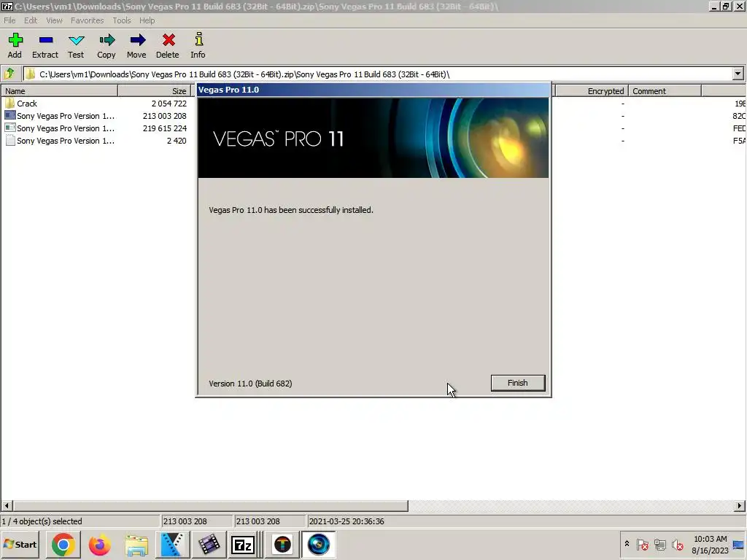The width and height of the screenshot is (747, 560).
Task: Click Finish in Vegas Pro installer
Action: [x=518, y=383]
